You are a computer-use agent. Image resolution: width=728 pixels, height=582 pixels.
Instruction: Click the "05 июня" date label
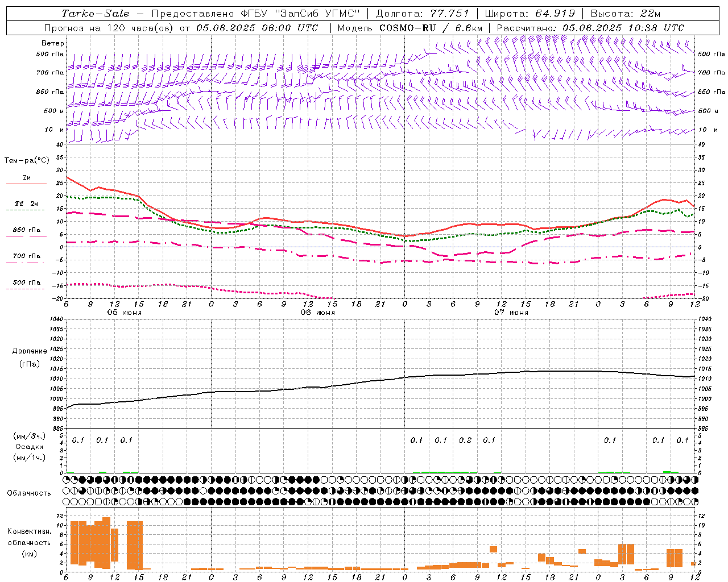(125, 313)
